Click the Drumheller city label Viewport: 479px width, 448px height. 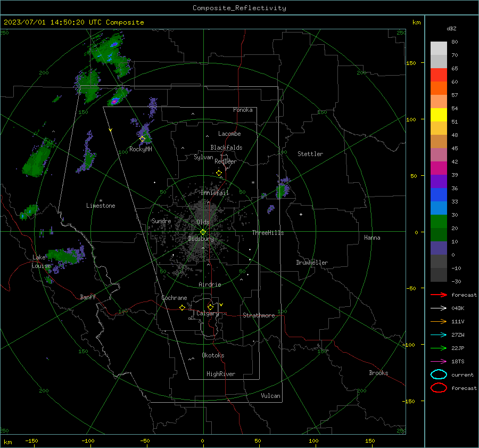[x=312, y=263]
